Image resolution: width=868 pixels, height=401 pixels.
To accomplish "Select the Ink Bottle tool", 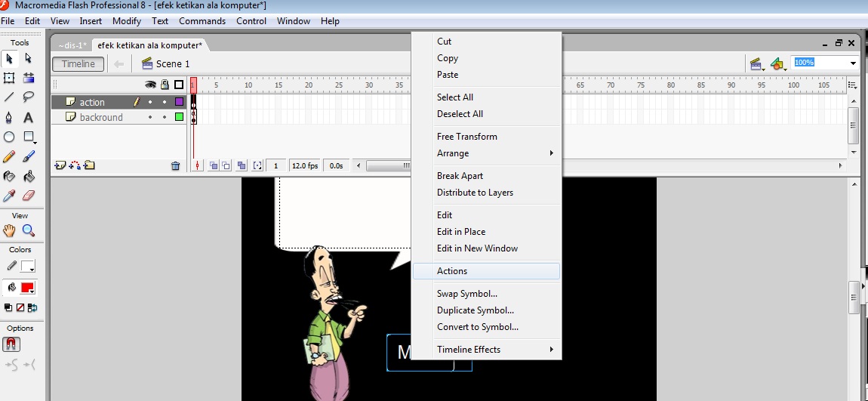I will (x=9, y=176).
